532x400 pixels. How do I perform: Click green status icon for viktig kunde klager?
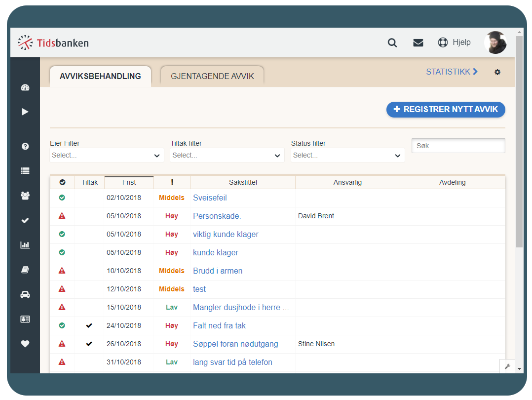[x=62, y=234]
